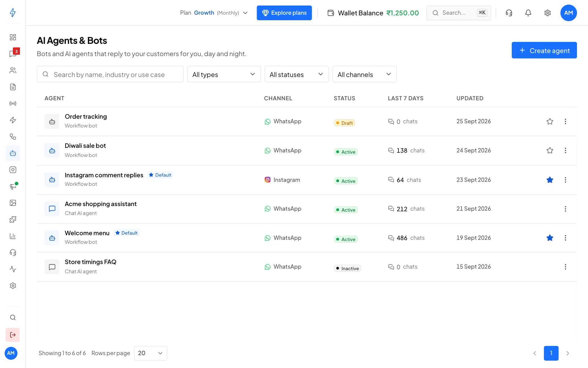Click the AM avatar at sidebar bottom
The height and width of the screenshot is (368, 588).
(11, 353)
